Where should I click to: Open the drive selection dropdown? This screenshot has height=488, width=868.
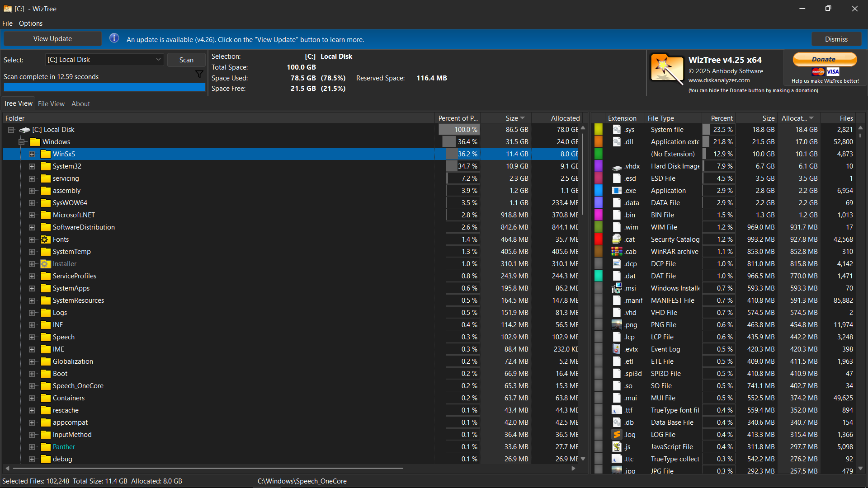click(x=158, y=60)
